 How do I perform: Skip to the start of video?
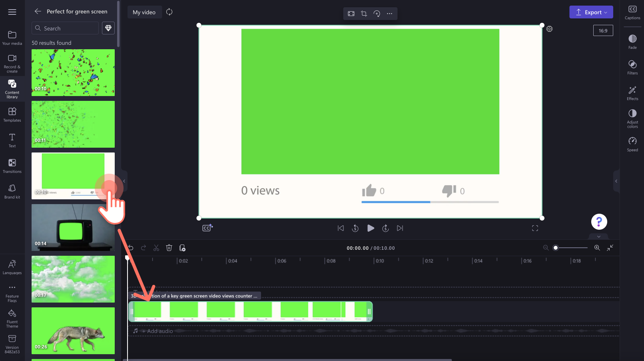(x=341, y=228)
